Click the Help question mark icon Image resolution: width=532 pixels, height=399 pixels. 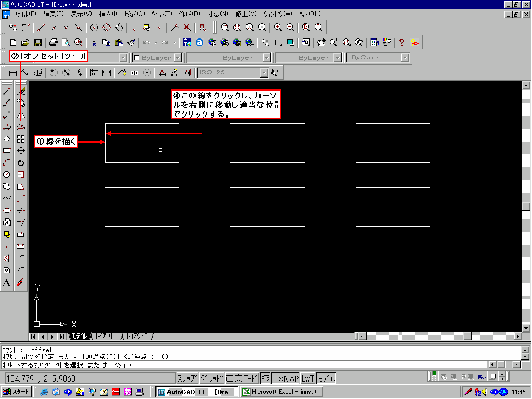tap(401, 43)
